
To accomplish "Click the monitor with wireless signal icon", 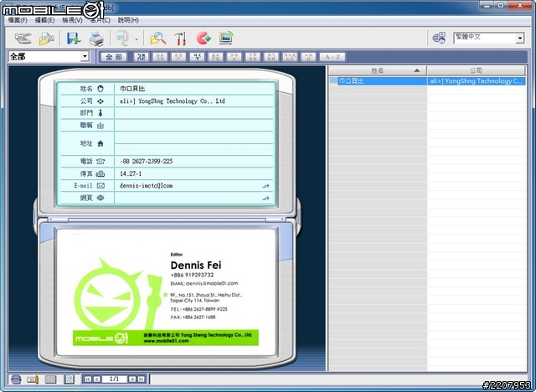I will tap(226, 38).
